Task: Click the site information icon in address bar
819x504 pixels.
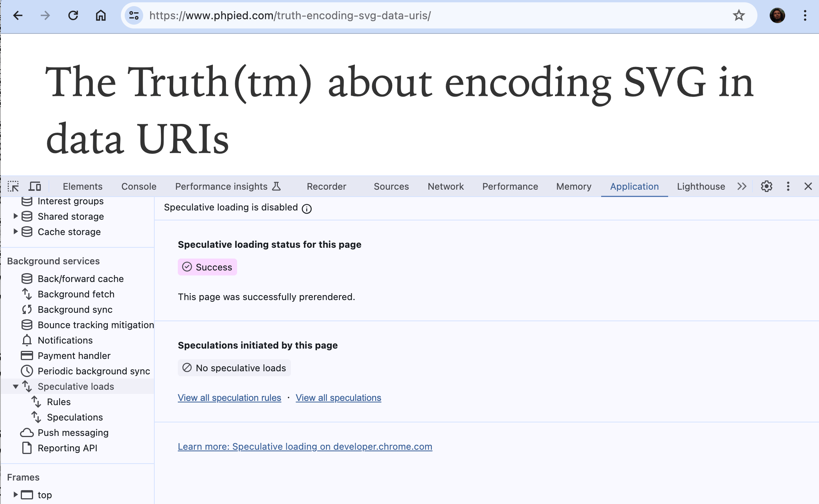Action: point(134,16)
